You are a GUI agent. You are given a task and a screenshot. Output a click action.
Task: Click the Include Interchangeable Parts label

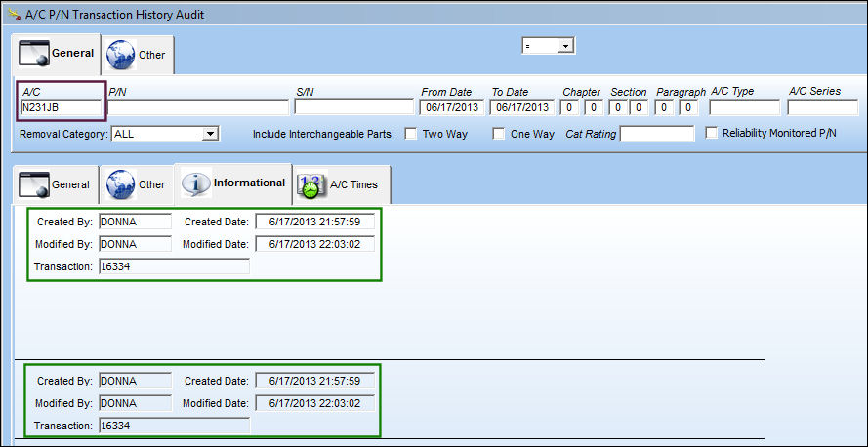pyautogui.click(x=323, y=134)
